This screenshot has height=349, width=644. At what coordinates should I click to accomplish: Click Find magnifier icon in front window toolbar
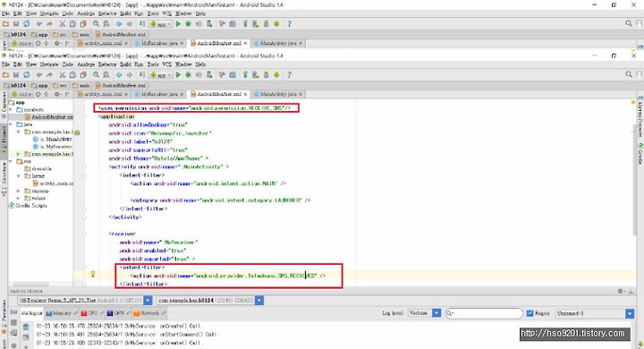(96, 75)
